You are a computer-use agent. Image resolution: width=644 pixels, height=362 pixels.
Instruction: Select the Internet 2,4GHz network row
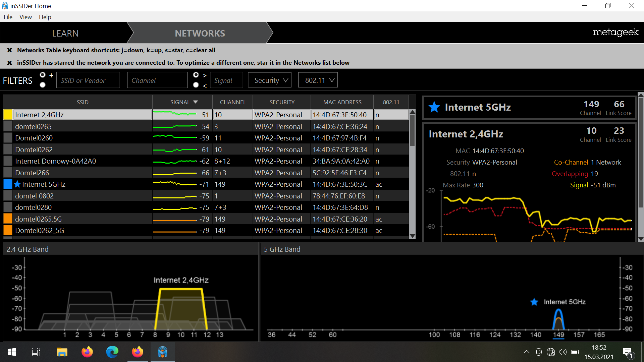(206, 115)
